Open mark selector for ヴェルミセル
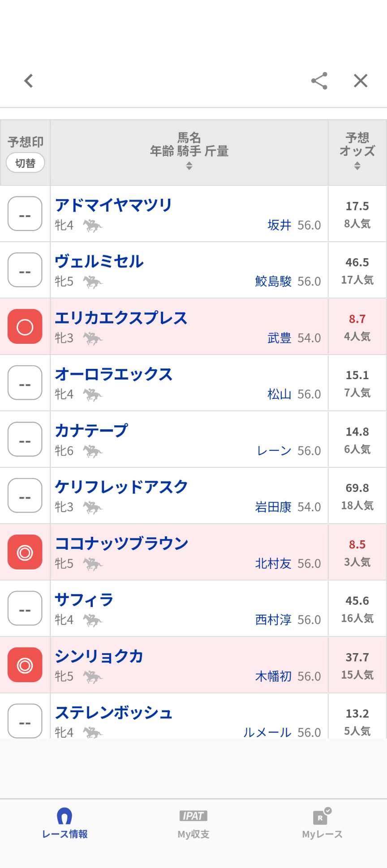 click(x=25, y=270)
